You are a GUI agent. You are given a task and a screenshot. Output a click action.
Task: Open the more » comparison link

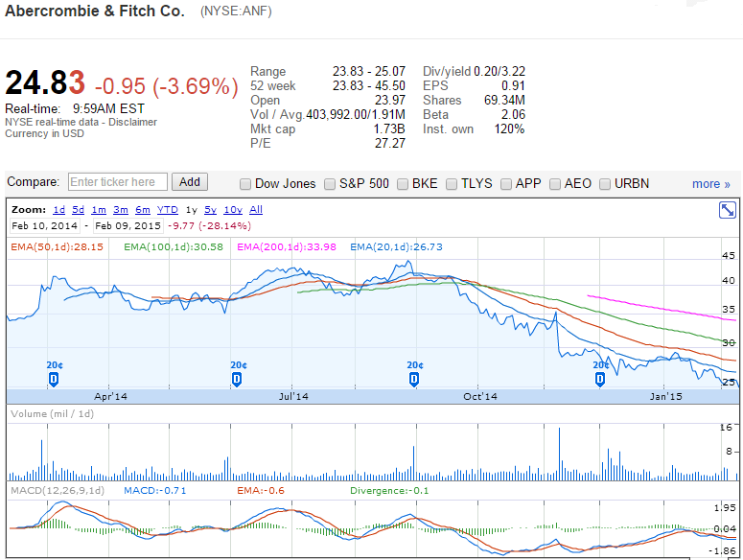[710, 184]
